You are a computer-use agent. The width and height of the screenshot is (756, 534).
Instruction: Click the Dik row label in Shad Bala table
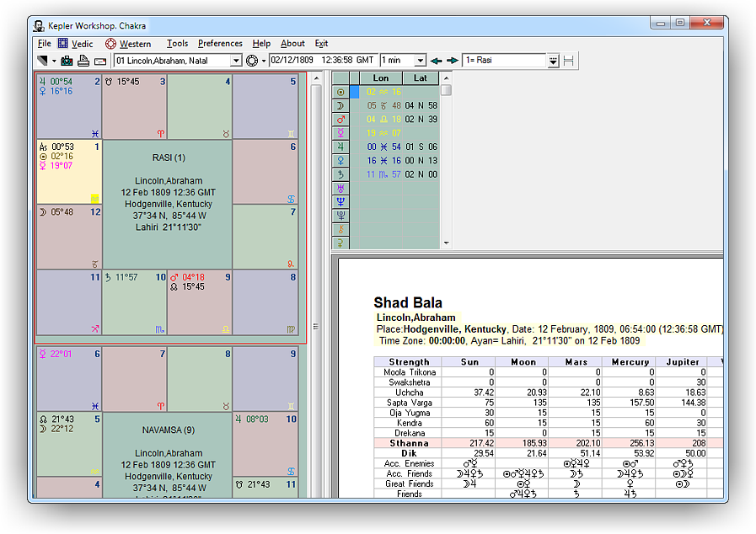click(409, 453)
